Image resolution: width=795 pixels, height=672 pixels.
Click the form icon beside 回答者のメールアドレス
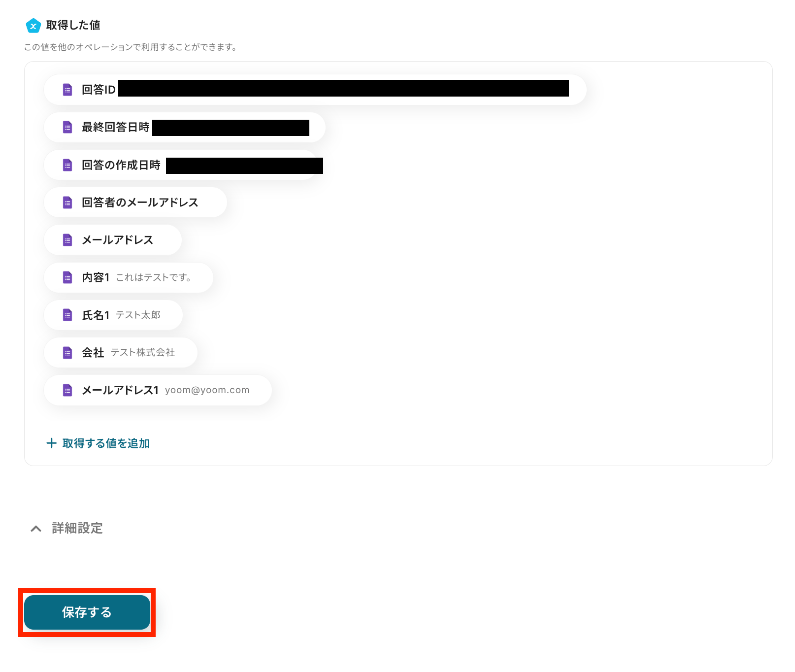tap(67, 202)
